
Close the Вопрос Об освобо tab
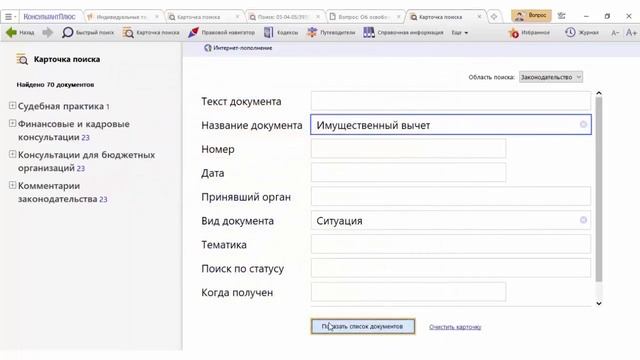399,17
